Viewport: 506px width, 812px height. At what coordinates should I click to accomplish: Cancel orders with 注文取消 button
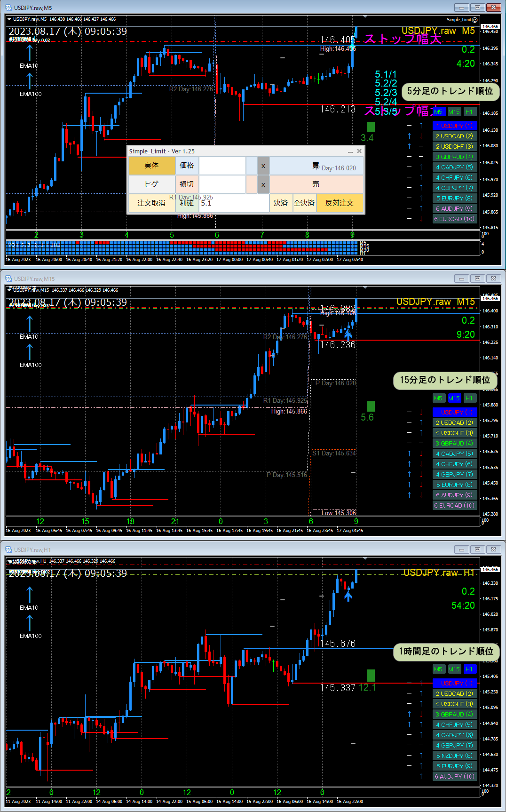point(151,203)
